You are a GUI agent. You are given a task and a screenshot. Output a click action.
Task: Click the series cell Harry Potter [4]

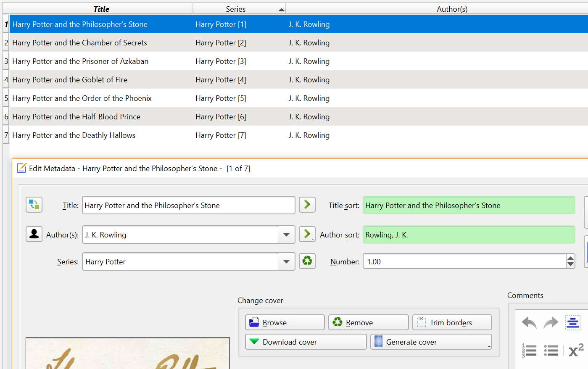tap(239, 80)
